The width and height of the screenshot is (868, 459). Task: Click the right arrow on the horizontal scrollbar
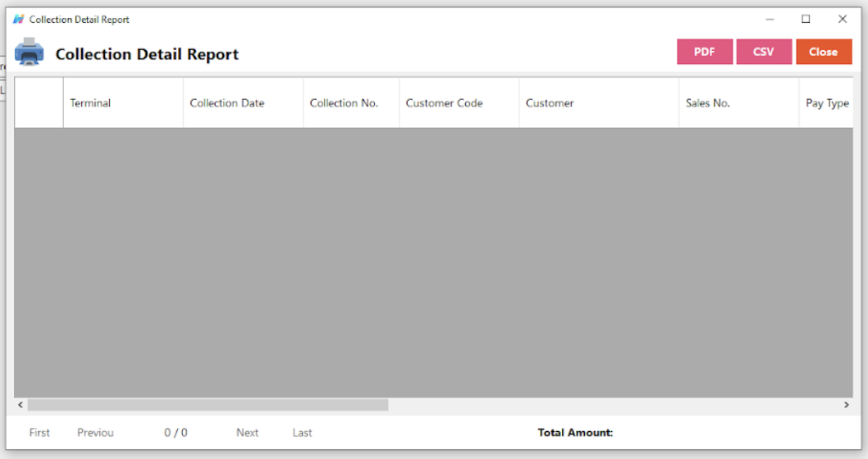[x=847, y=405]
